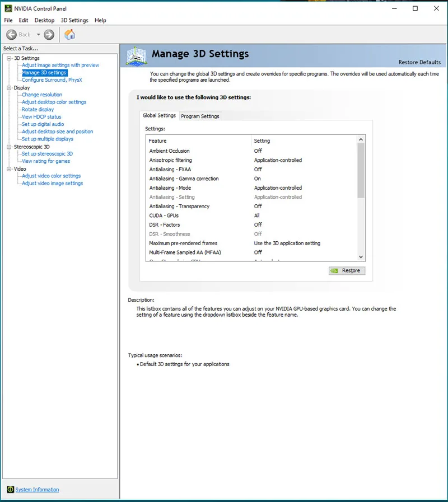Open Adjust desktop color settings
Viewport: 448px width, 502px height.
(x=54, y=102)
